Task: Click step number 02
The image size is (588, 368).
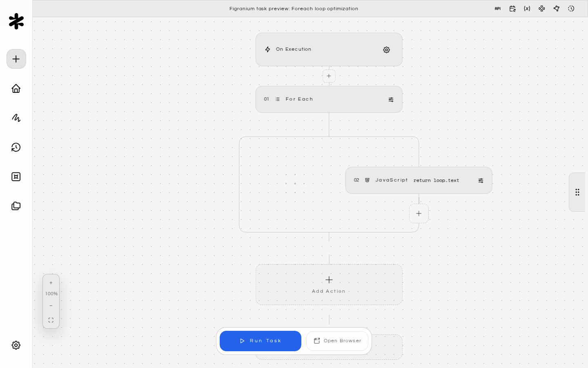Action: [356, 180]
